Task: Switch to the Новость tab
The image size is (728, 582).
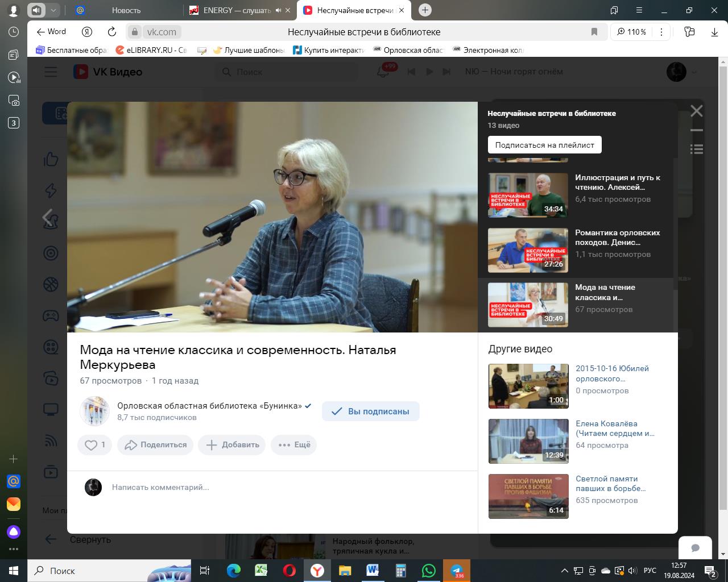Action: pos(126,10)
